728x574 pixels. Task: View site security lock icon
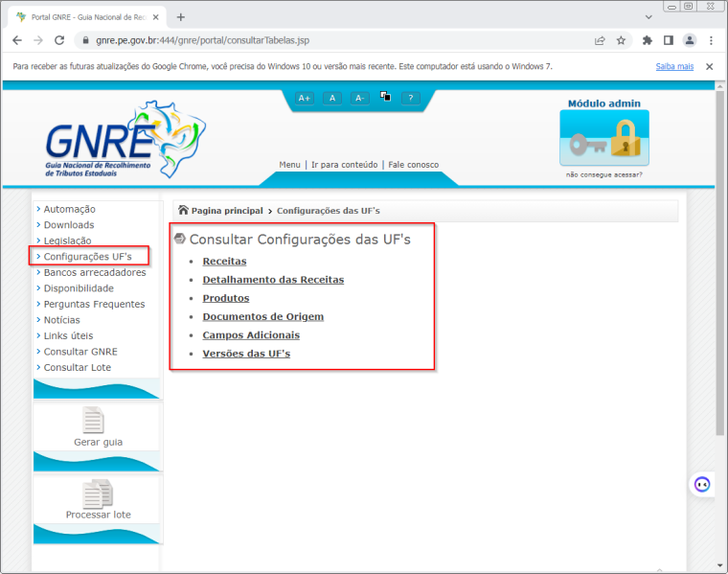(85, 40)
